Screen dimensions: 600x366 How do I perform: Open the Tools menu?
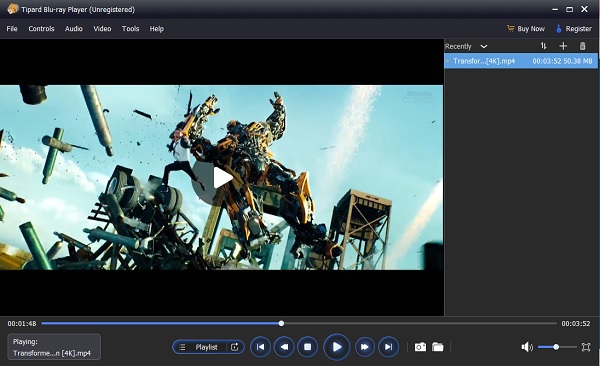click(130, 29)
